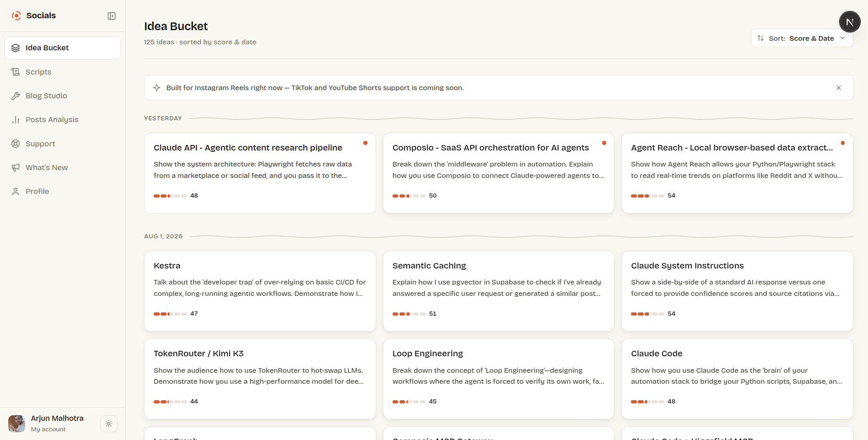Click the sort arrows icon

point(760,38)
